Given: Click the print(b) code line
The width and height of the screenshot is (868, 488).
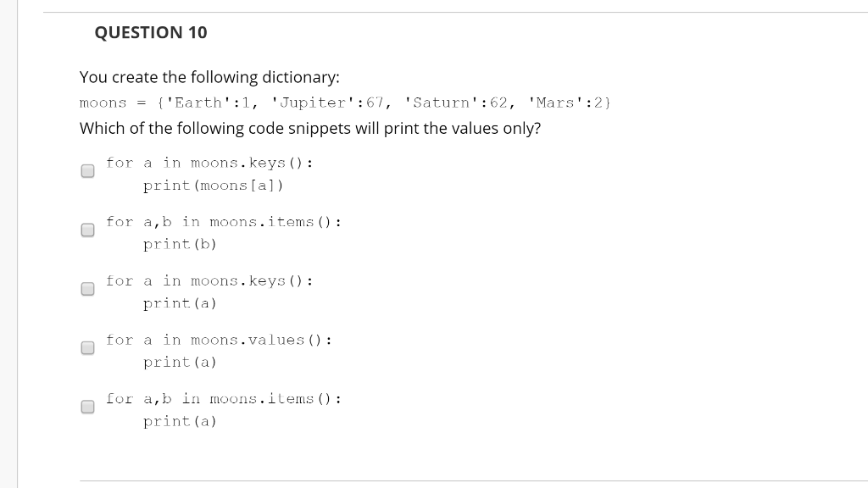Looking at the screenshot, I should (180, 244).
